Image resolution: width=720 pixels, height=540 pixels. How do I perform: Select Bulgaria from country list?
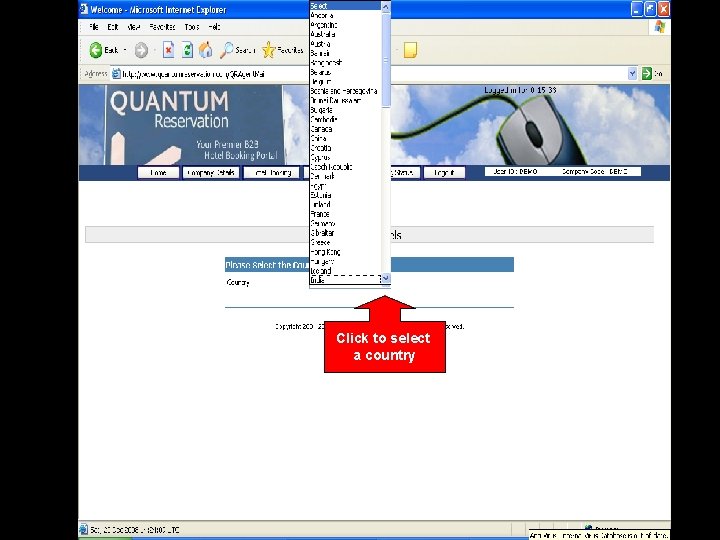(x=346, y=110)
